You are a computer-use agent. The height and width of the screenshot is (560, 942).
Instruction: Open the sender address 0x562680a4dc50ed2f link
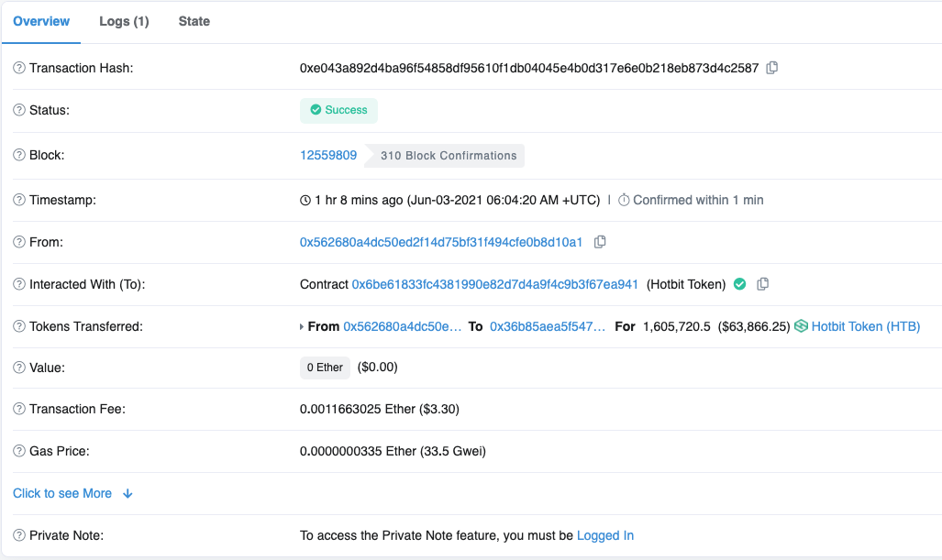tap(441, 243)
